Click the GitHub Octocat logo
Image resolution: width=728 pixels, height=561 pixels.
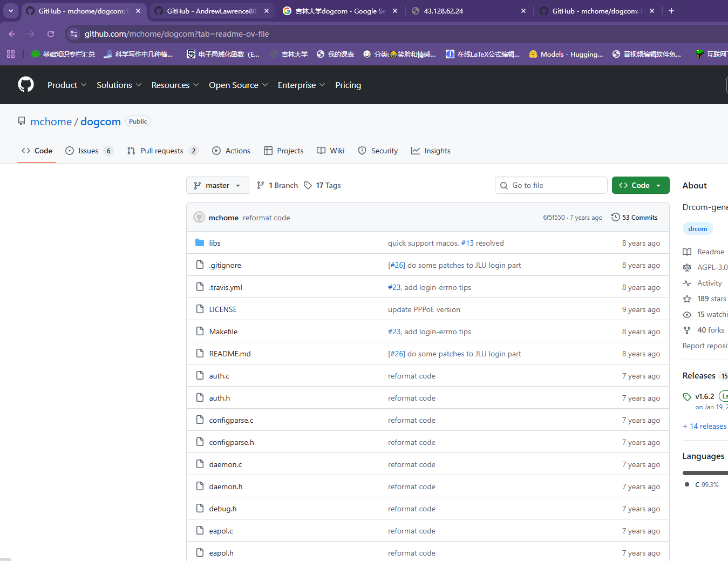(x=26, y=85)
